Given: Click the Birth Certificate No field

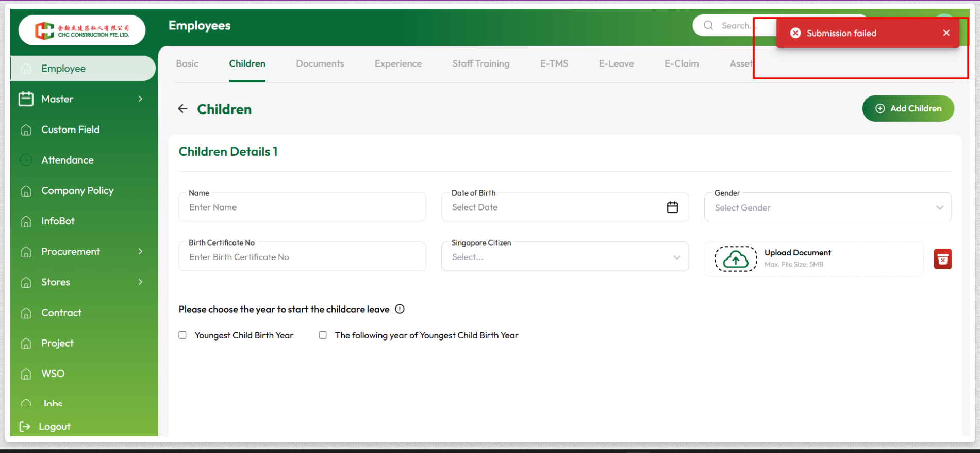Looking at the screenshot, I should point(302,257).
